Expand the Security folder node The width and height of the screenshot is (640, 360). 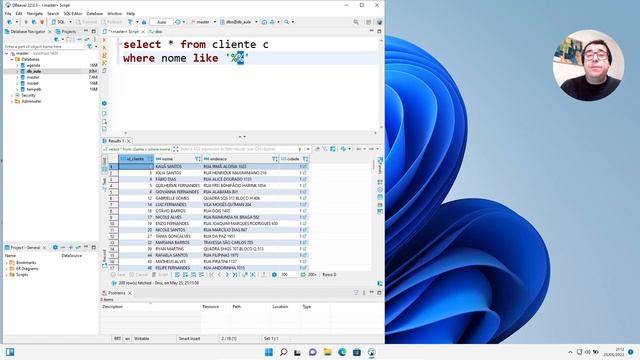click(12, 95)
